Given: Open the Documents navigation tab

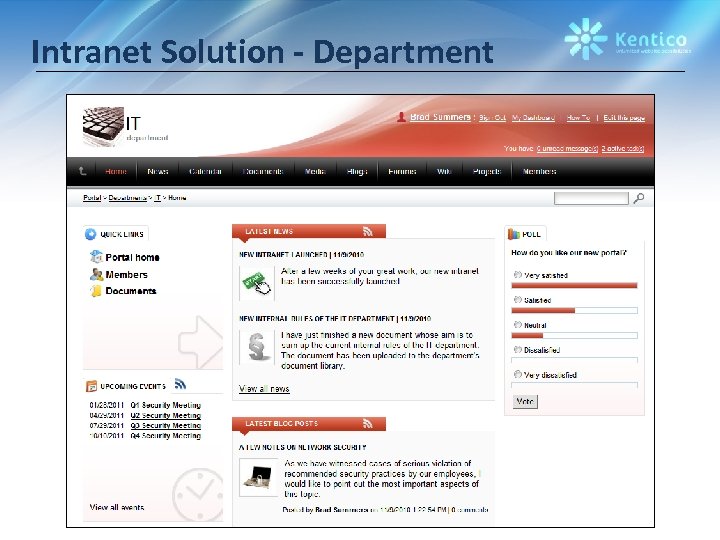Looking at the screenshot, I should [263, 171].
